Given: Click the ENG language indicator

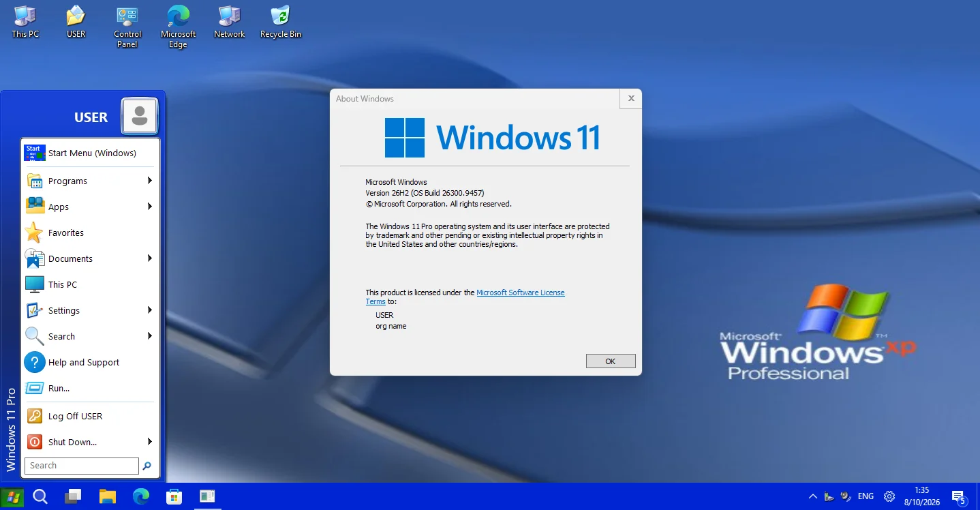Looking at the screenshot, I should [866, 496].
